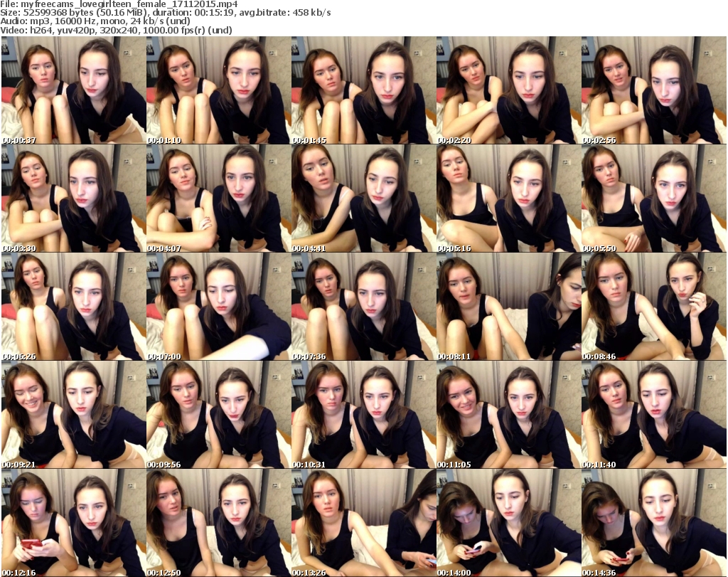Click the 'File:' name line in header

click(119, 4)
